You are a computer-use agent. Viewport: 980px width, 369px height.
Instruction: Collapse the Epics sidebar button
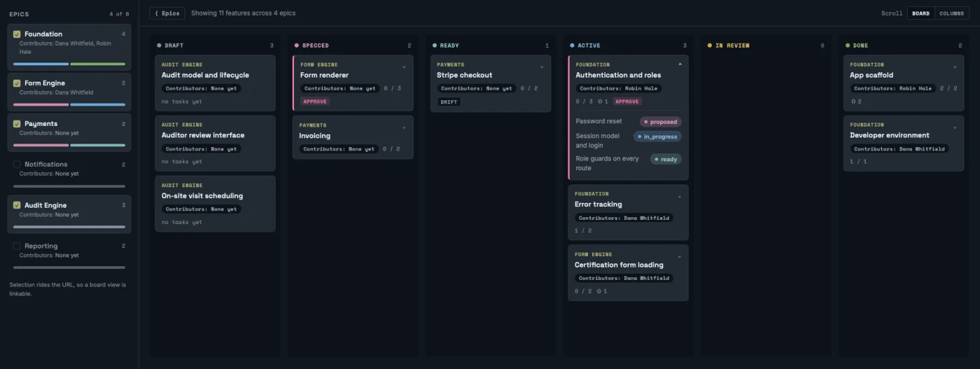[x=167, y=13]
